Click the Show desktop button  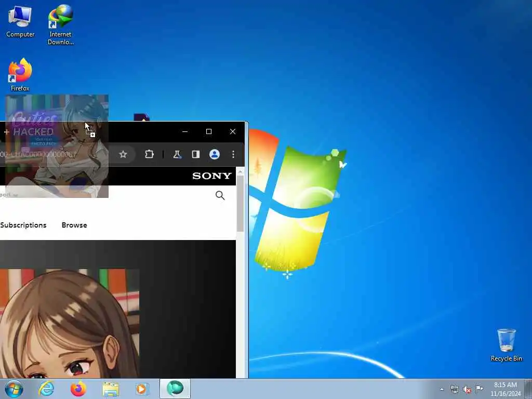click(x=528, y=389)
